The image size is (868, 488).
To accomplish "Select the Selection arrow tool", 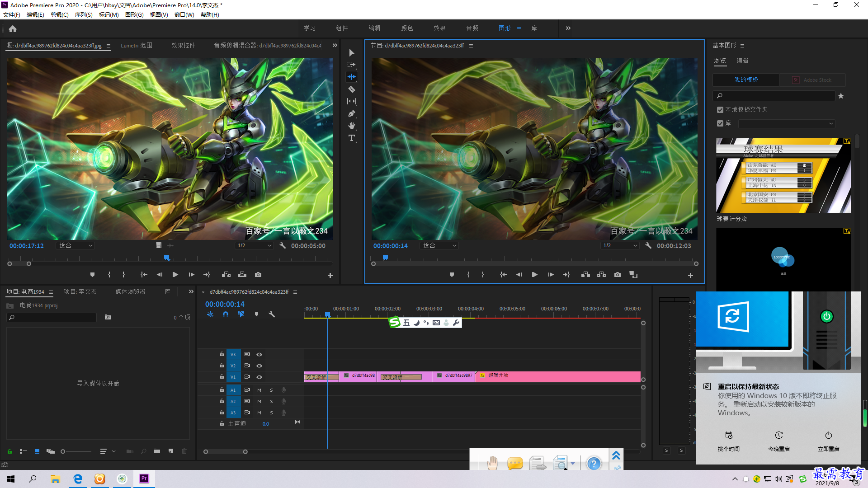I will click(352, 53).
